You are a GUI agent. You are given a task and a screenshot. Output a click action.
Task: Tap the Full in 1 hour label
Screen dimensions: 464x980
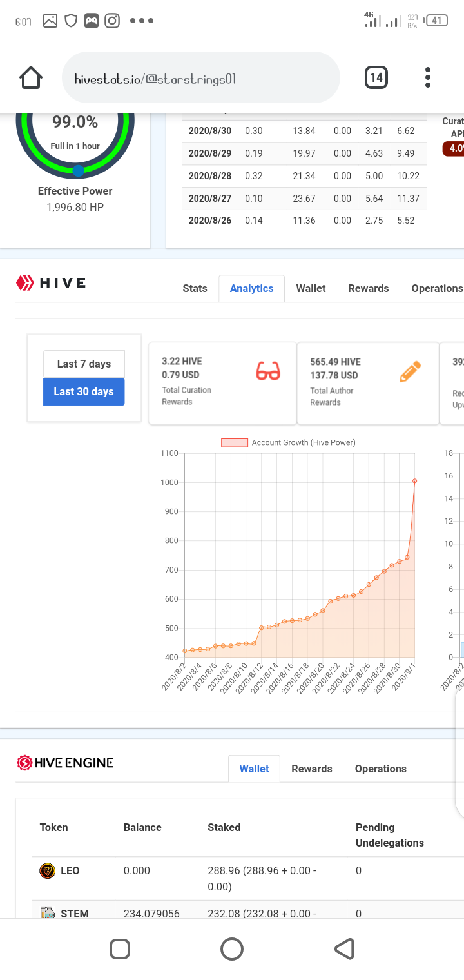pyautogui.click(x=75, y=146)
